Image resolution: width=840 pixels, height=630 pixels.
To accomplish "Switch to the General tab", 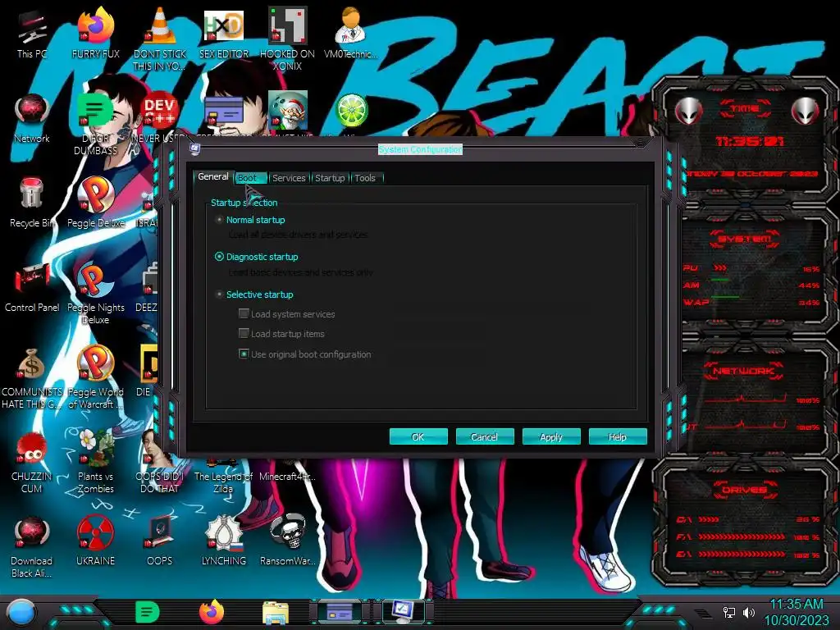I will click(x=212, y=177).
